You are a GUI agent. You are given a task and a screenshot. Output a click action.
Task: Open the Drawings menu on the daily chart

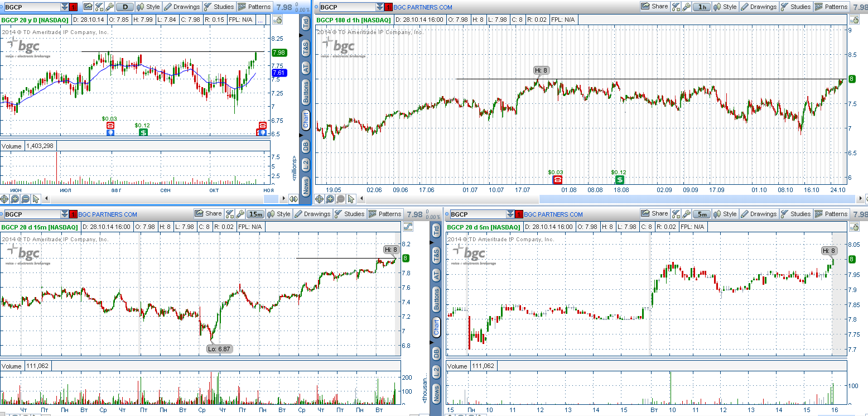pyautogui.click(x=181, y=7)
